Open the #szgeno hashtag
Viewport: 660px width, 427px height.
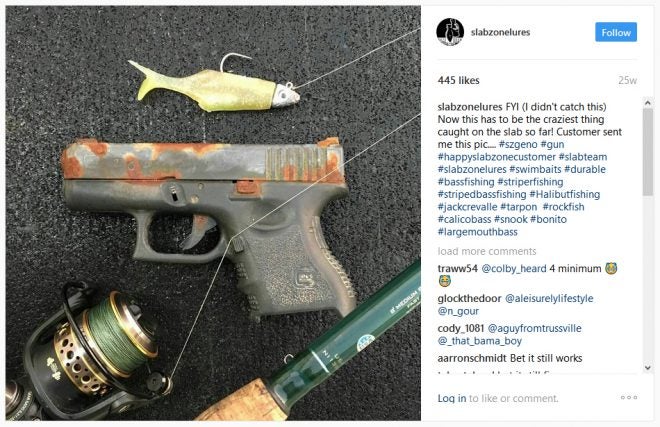518,144
